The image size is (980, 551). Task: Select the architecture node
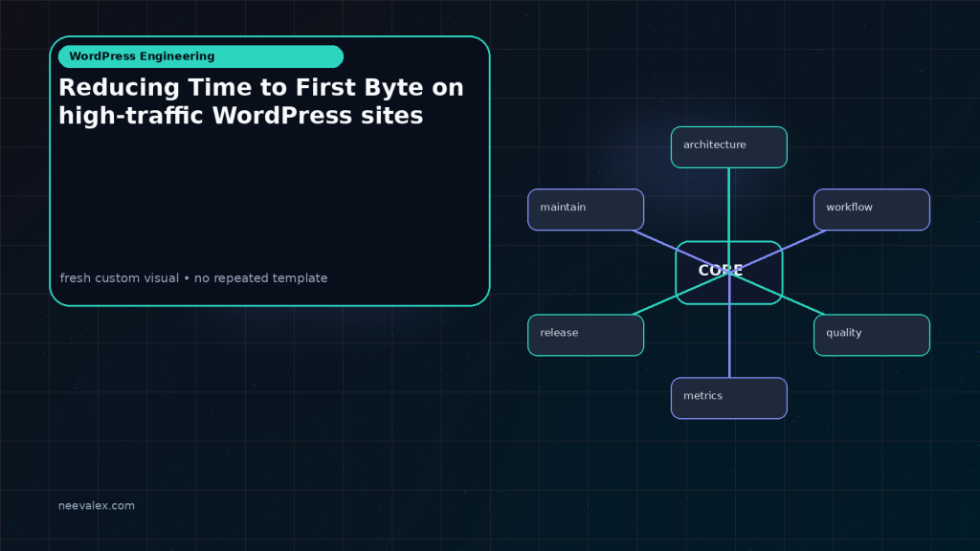coord(728,147)
